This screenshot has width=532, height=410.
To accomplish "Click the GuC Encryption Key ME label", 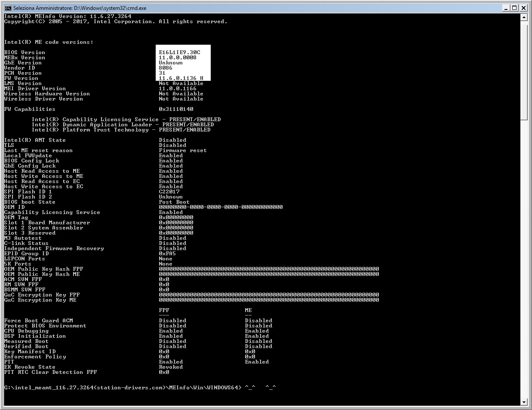I will point(40,300).
